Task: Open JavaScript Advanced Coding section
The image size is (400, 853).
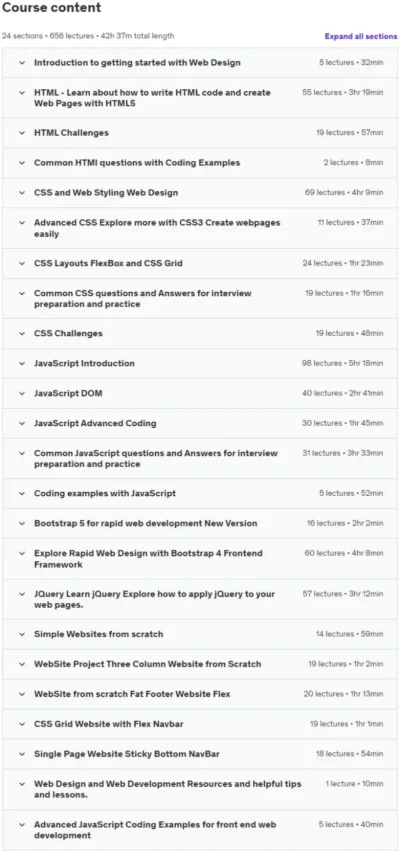Action: click(200, 423)
